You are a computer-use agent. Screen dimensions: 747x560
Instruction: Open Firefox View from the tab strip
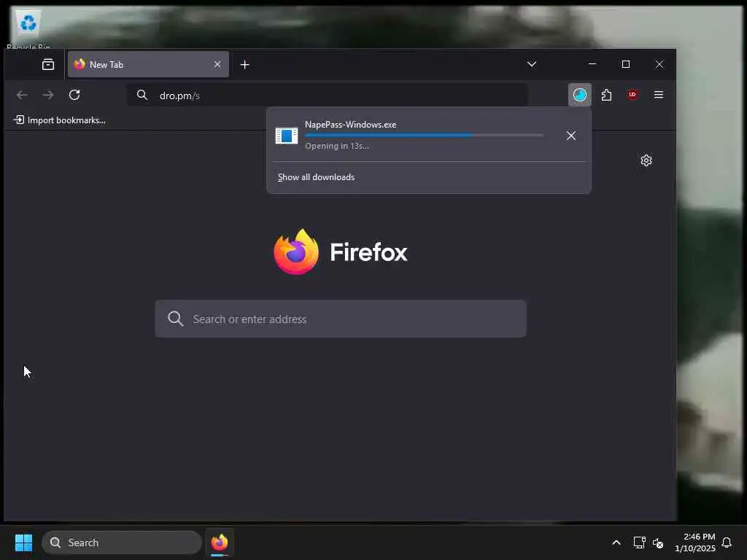coord(48,64)
